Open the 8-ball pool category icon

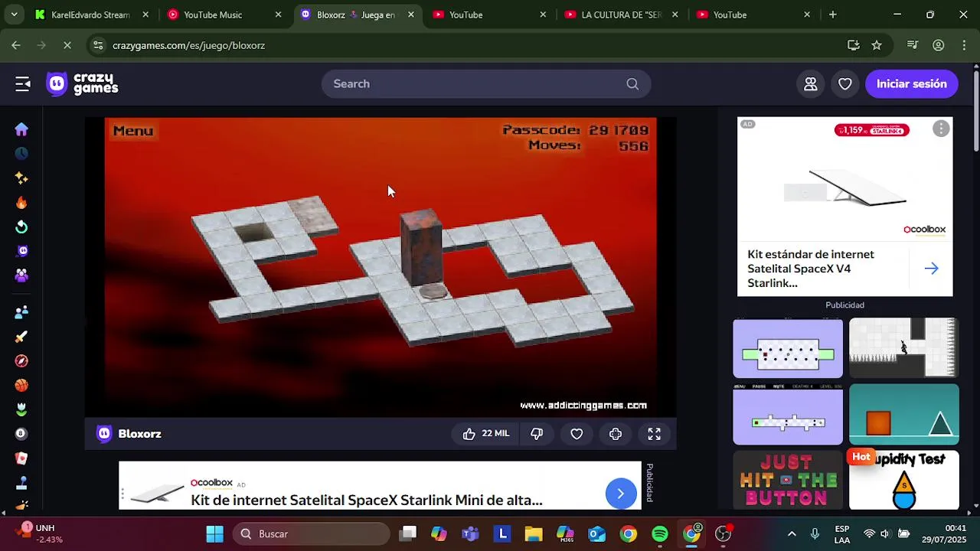(x=21, y=434)
